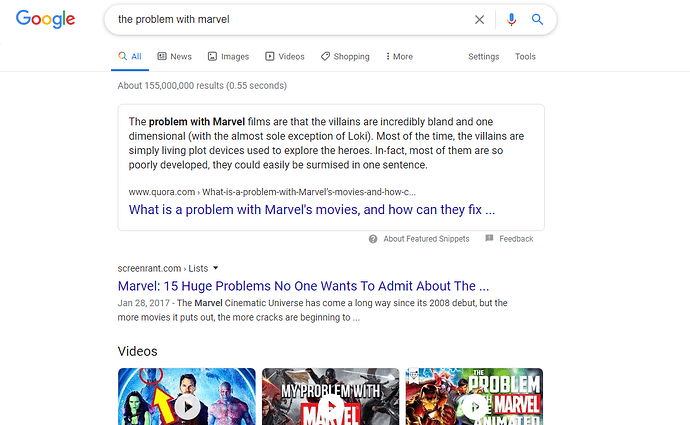This screenshot has height=425, width=690.
Task: Open Marvel: 15 Huge Problems screenrant link
Action: click(303, 286)
